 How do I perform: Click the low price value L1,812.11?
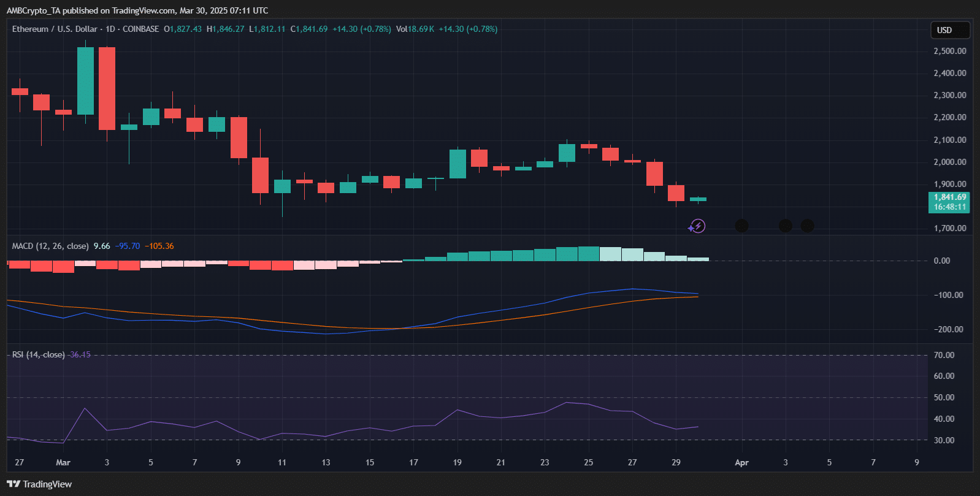[267, 29]
